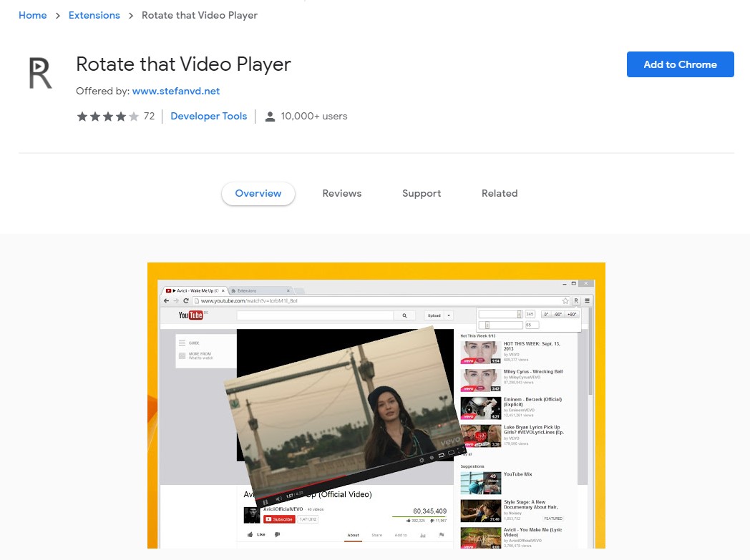Browse the Developer Tools category
Image resolution: width=750 pixels, height=560 pixels.
click(208, 116)
